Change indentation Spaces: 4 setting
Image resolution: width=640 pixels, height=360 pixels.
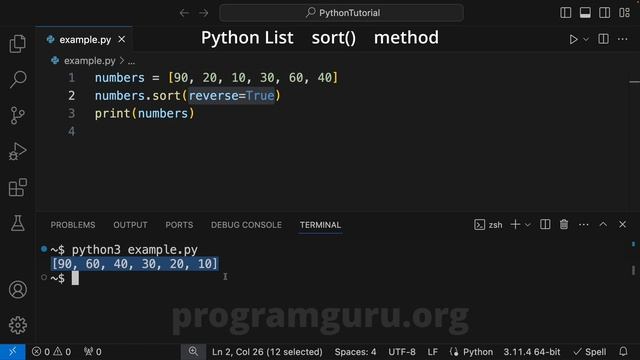click(x=355, y=352)
